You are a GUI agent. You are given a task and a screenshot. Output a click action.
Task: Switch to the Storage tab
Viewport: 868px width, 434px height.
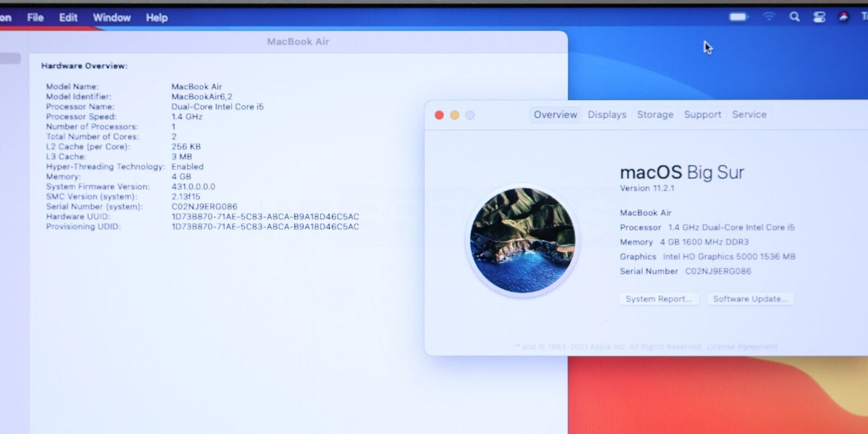click(x=655, y=114)
